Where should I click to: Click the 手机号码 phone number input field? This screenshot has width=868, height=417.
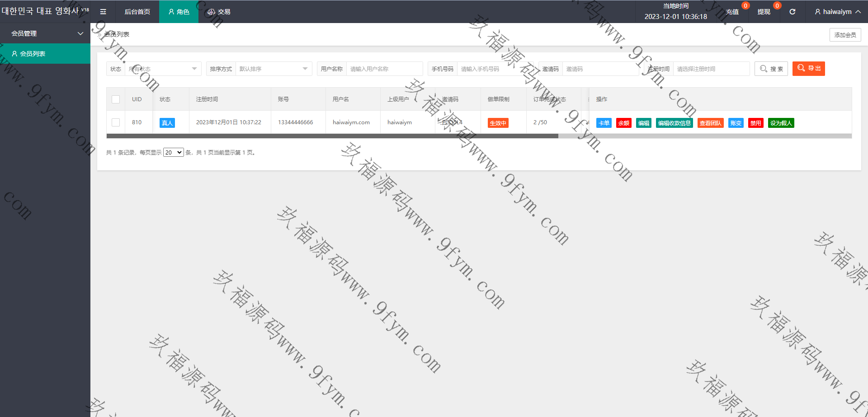495,69
